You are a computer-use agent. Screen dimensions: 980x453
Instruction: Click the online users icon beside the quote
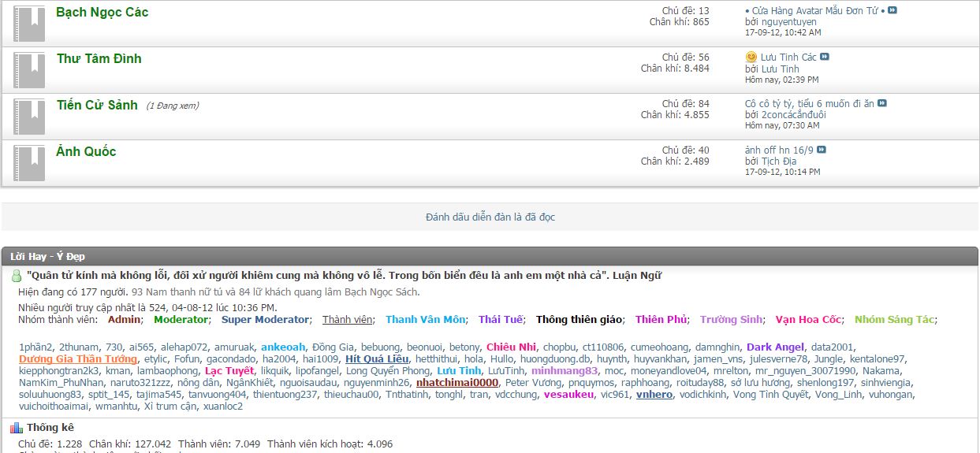[x=17, y=277]
